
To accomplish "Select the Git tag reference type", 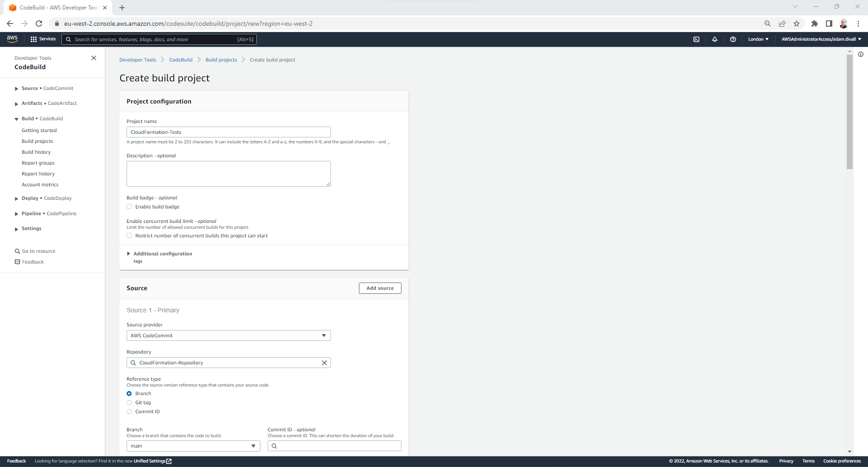I will (129, 402).
